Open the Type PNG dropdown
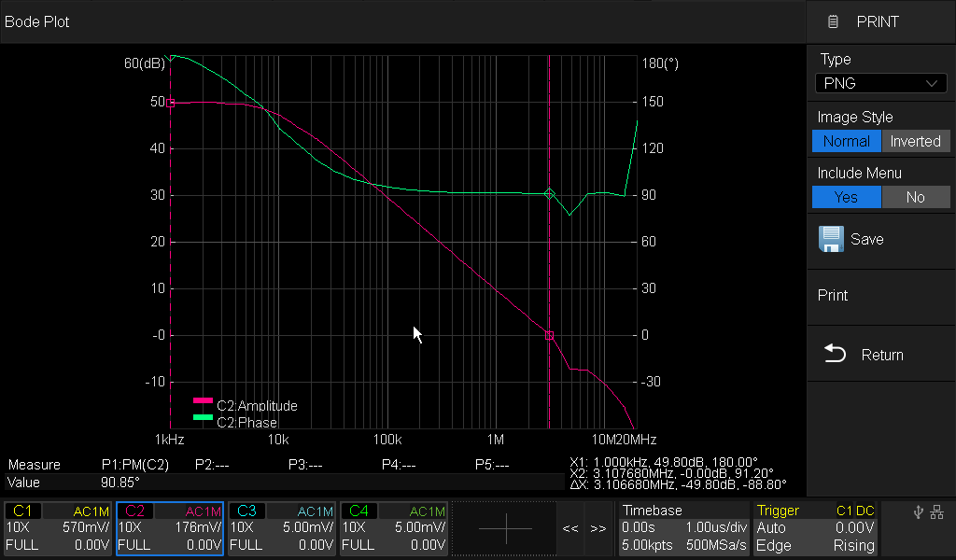 [880, 83]
